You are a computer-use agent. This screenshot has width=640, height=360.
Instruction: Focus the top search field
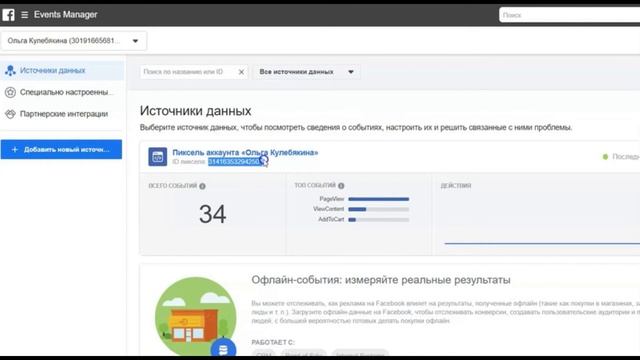point(569,15)
